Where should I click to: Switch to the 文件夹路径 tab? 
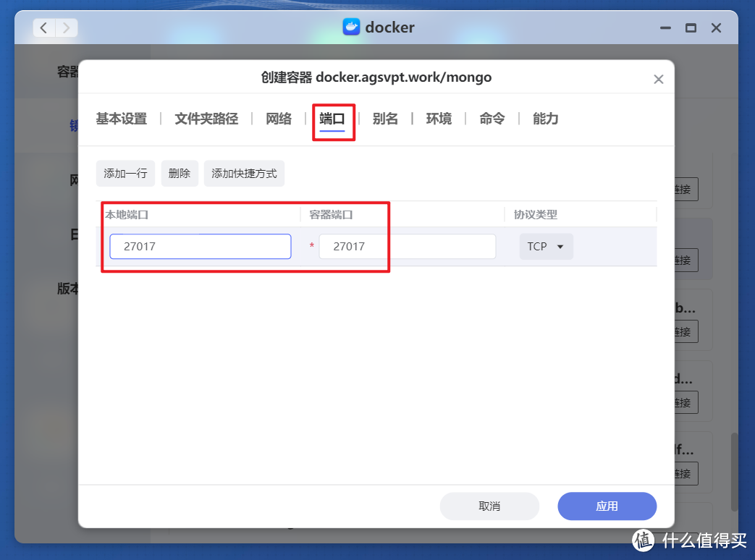point(206,119)
